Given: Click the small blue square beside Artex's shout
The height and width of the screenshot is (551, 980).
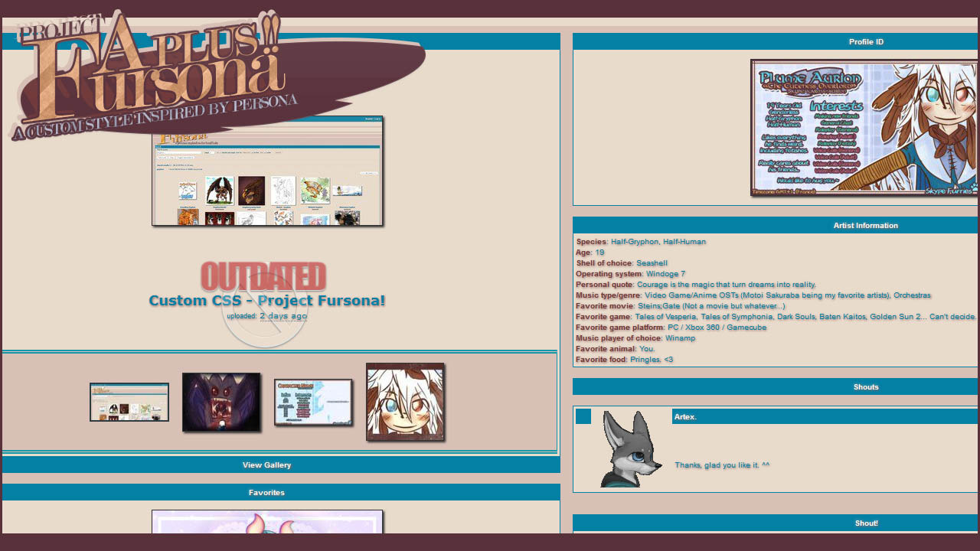Looking at the screenshot, I should pos(583,416).
